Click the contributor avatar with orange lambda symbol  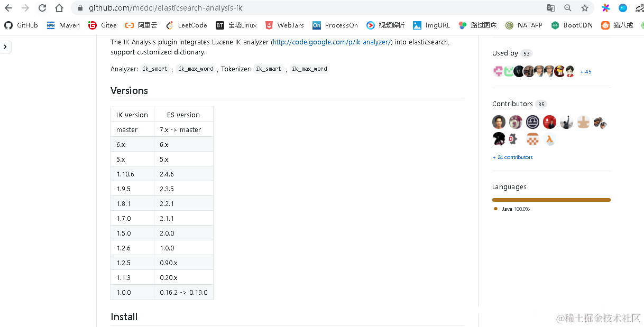pyautogui.click(x=549, y=139)
